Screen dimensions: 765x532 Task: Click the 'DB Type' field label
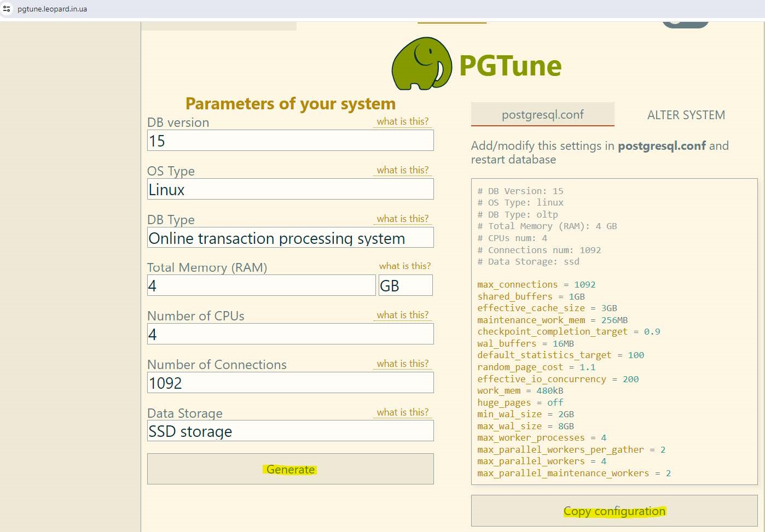[171, 220]
